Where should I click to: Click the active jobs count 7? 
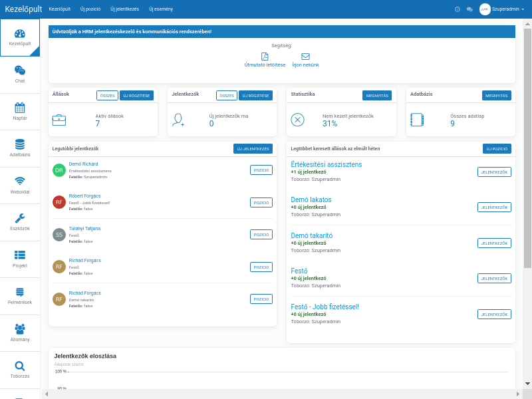(98, 124)
